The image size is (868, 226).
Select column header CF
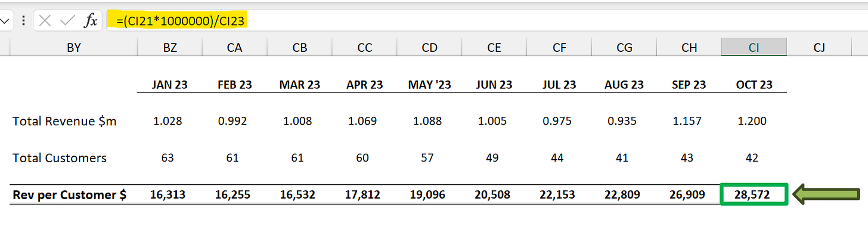click(x=559, y=48)
